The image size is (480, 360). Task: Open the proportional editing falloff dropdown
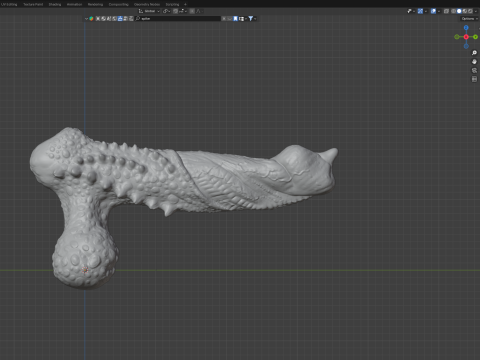[x=199, y=11]
